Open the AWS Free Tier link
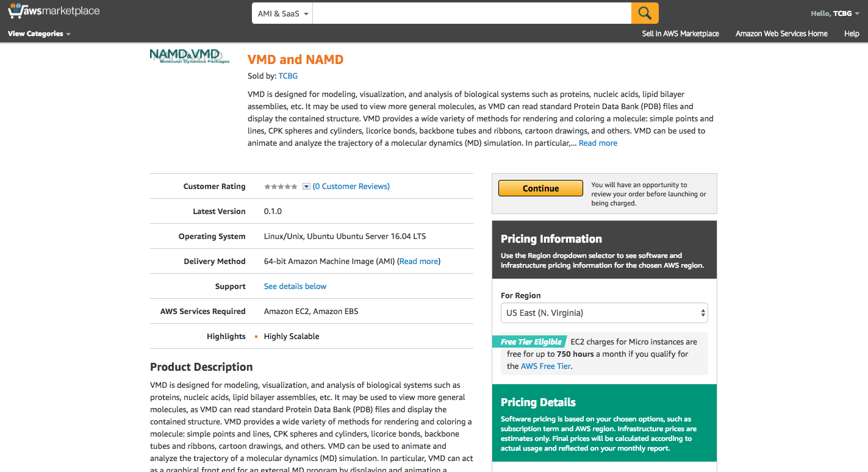 (x=546, y=366)
